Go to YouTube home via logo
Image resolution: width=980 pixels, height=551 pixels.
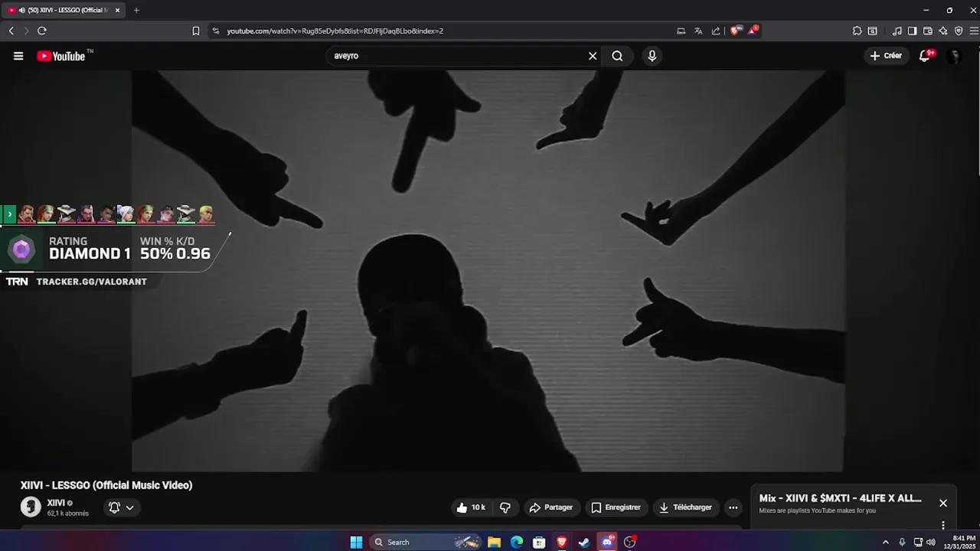tap(61, 56)
